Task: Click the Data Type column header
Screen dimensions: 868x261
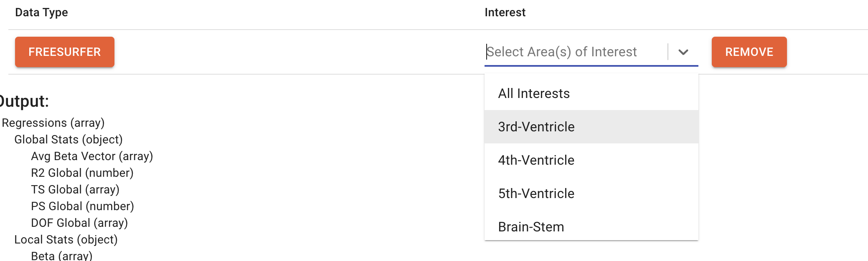Action: tap(41, 13)
